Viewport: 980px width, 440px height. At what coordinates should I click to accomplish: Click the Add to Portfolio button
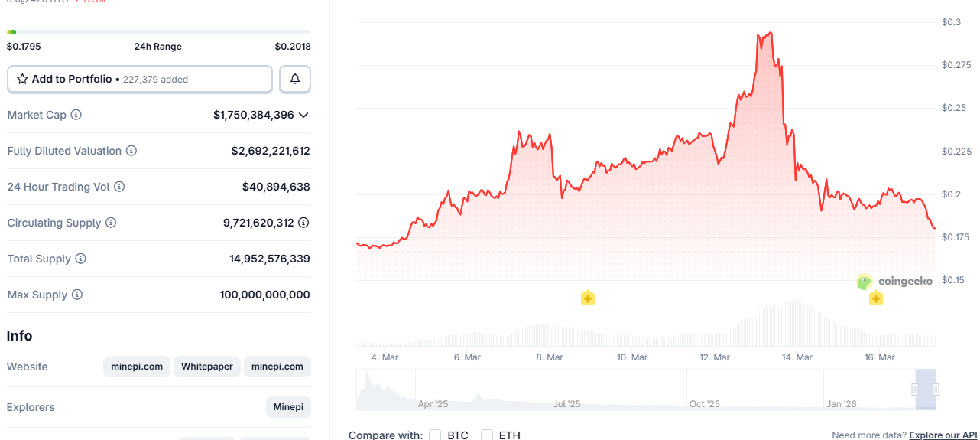pyautogui.click(x=140, y=79)
